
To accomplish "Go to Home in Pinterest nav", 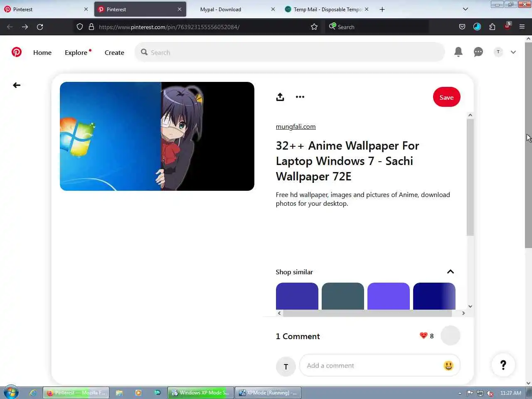I will pos(42,52).
